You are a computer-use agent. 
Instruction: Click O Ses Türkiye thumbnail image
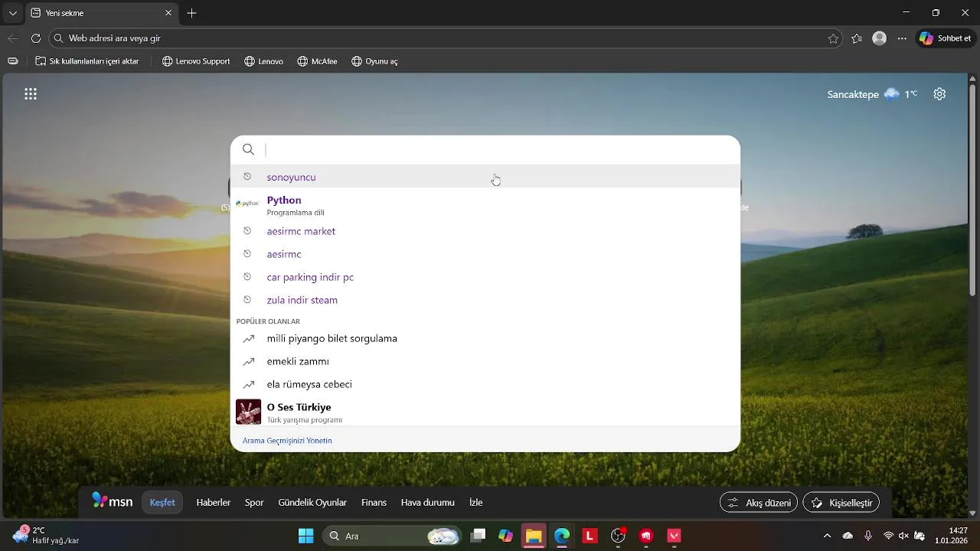click(x=248, y=412)
